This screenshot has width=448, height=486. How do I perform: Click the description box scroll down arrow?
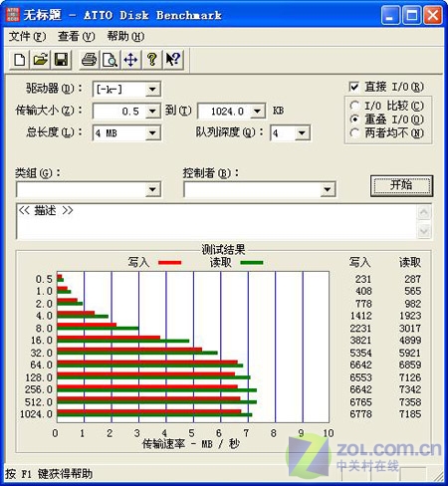pos(424,230)
